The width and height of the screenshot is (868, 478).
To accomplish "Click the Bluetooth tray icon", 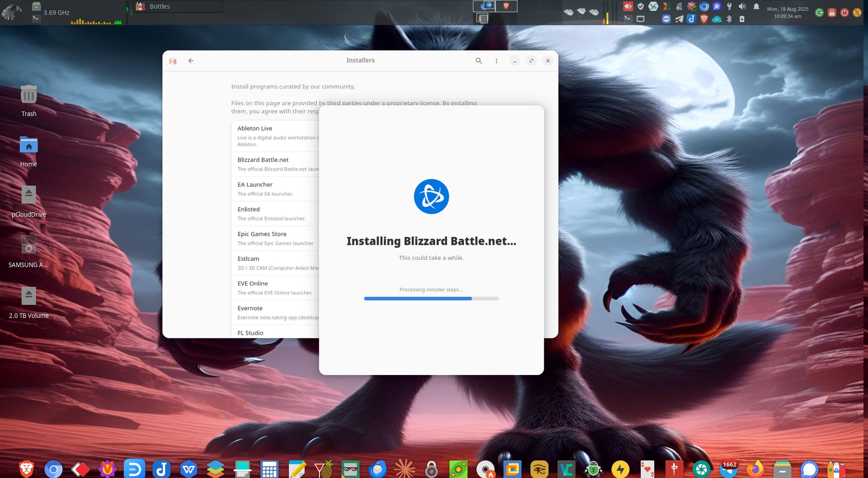I will [729, 19].
